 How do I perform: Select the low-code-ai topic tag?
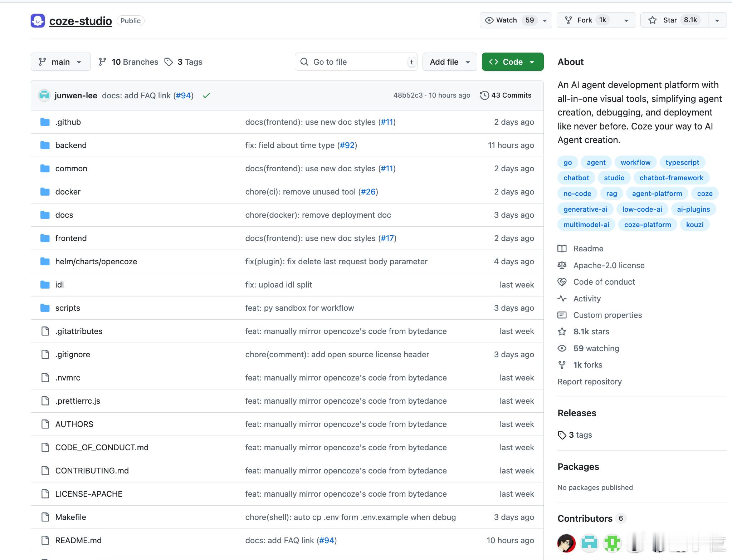pos(642,209)
